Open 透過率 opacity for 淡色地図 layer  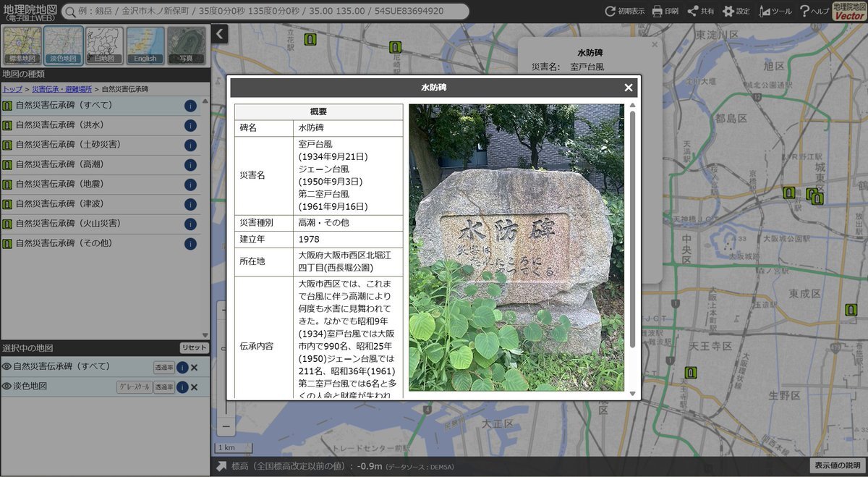[163, 387]
